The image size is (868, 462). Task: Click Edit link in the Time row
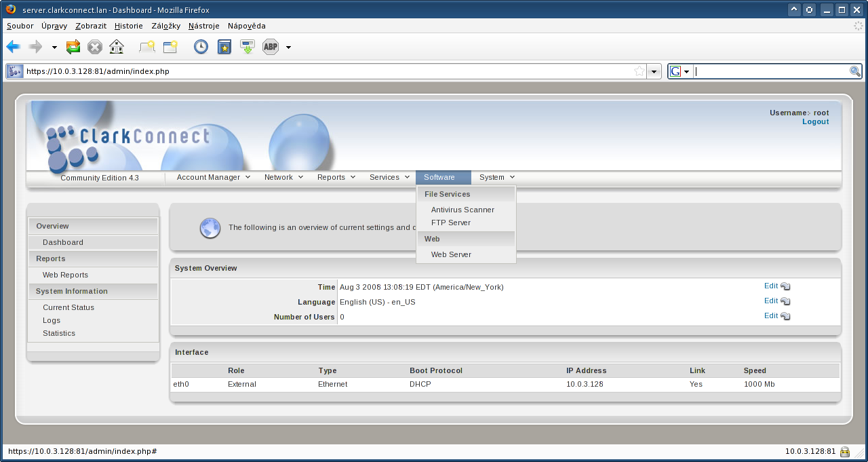coord(771,286)
